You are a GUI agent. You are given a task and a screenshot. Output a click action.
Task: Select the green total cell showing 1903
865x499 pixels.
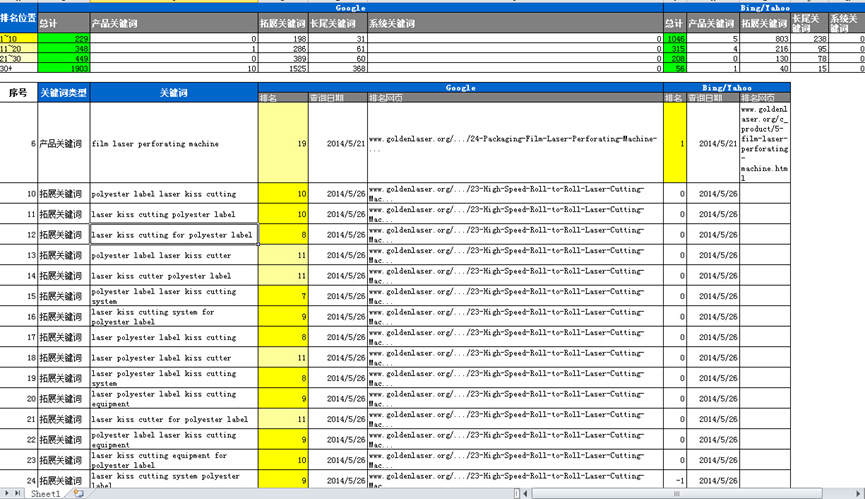click(63, 69)
